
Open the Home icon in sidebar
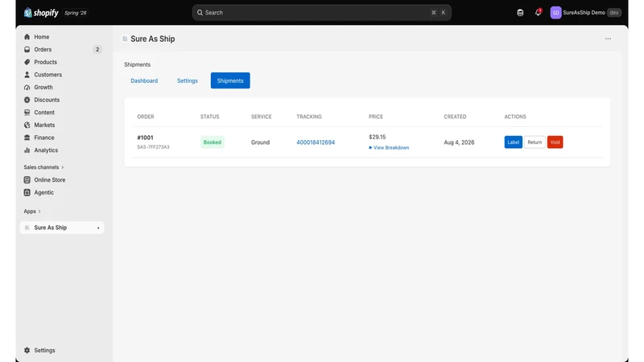(27, 37)
